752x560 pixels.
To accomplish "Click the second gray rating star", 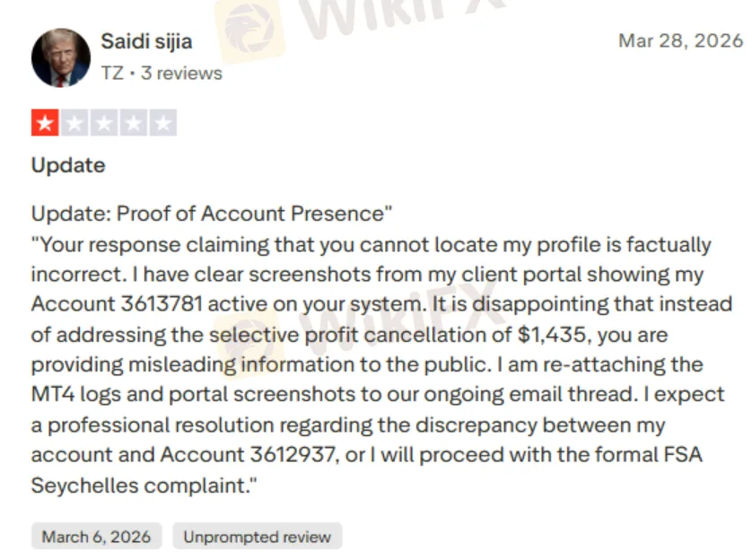I will coord(74,123).
